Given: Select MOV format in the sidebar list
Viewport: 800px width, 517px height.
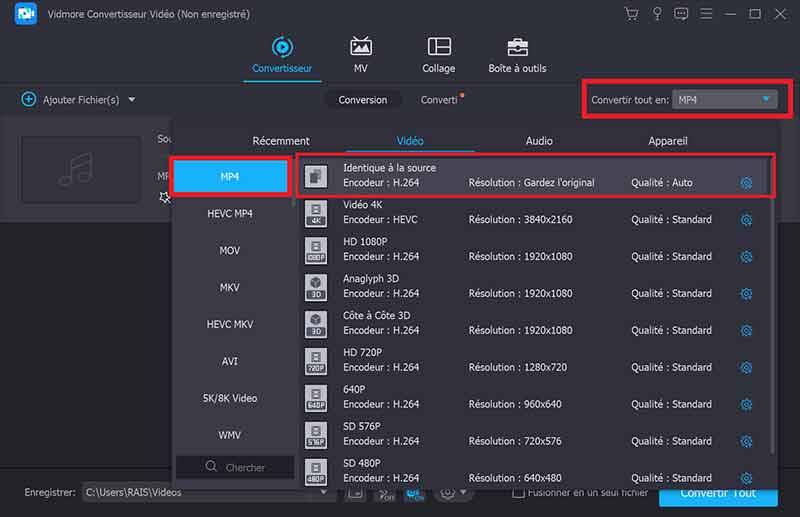Looking at the screenshot, I should 230,250.
